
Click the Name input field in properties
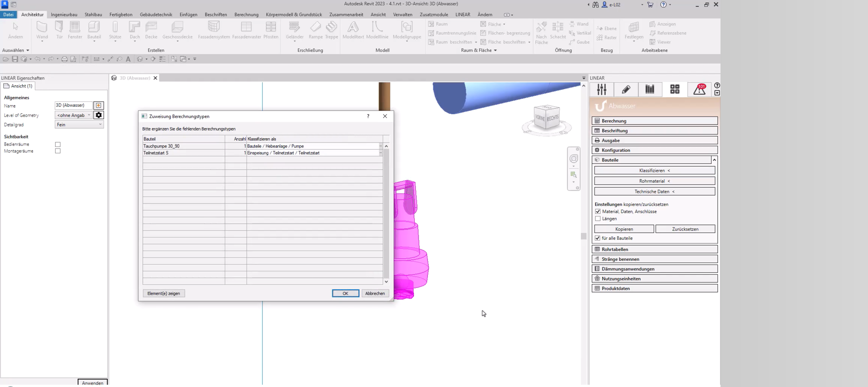[73, 105]
